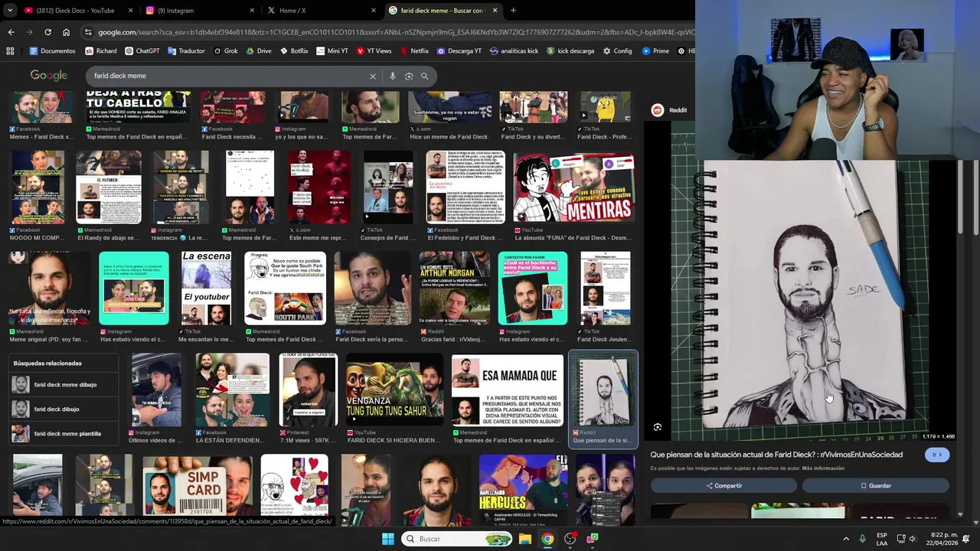Open analiticas kick bookmark

514,51
